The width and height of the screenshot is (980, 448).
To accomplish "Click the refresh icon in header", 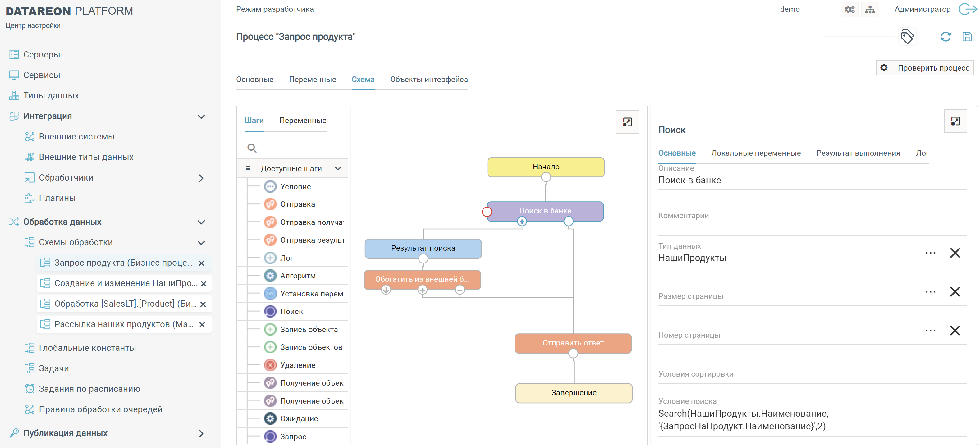I will (x=946, y=37).
